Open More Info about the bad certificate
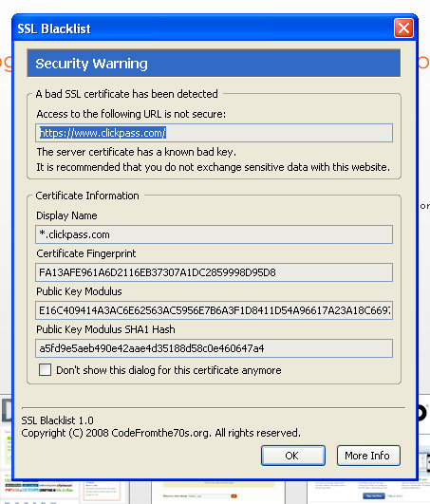Image resolution: width=430 pixels, height=504 pixels. [368, 456]
